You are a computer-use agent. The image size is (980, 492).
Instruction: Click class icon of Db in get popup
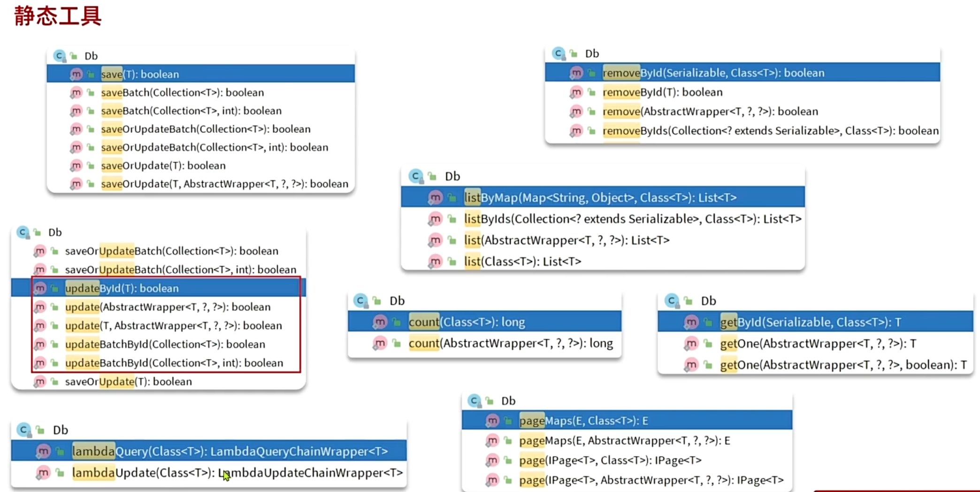[x=672, y=301]
